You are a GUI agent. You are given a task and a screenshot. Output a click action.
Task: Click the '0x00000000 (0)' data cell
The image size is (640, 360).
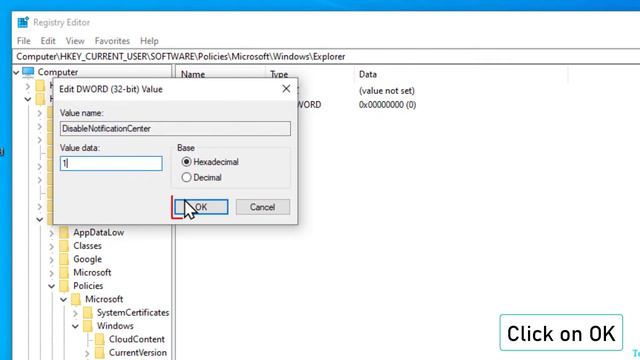tap(387, 105)
